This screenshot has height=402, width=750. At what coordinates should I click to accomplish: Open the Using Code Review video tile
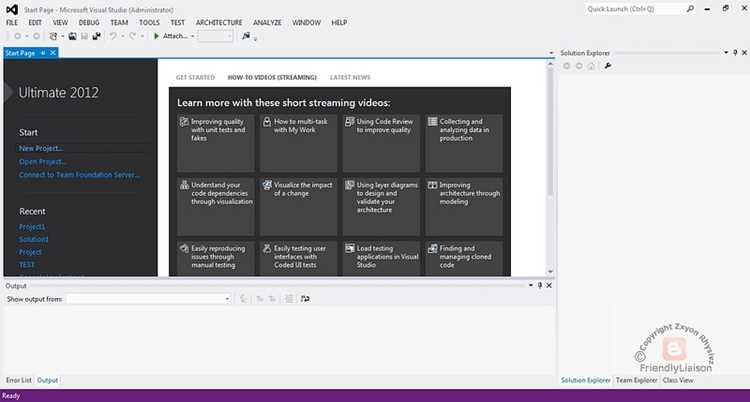(381, 143)
